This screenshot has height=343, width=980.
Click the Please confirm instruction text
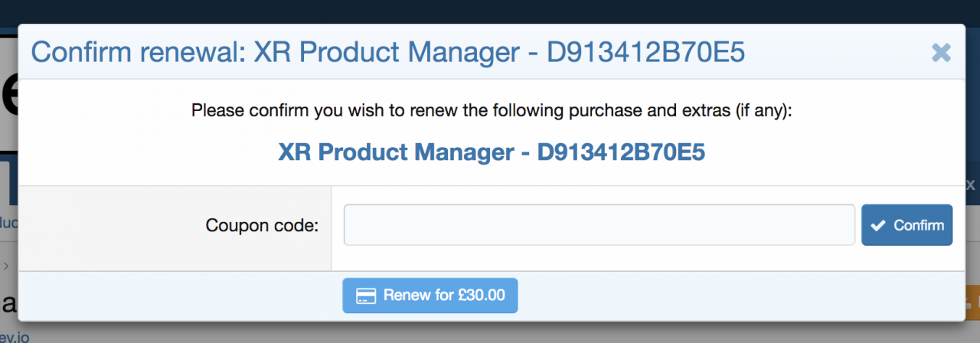[x=491, y=110]
